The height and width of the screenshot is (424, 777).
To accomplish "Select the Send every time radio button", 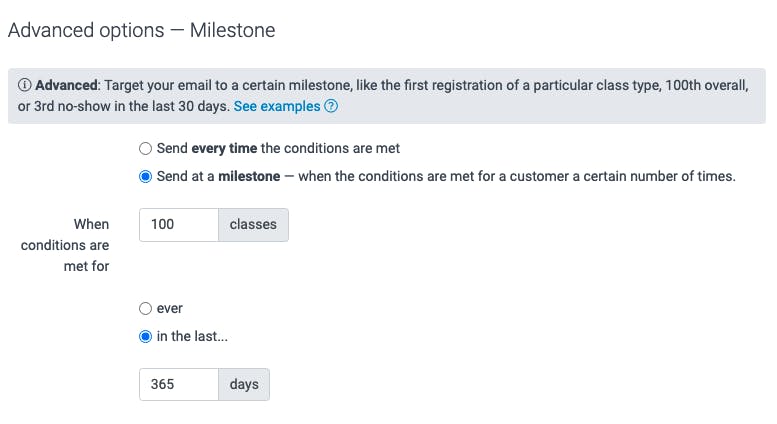I will tap(145, 149).
